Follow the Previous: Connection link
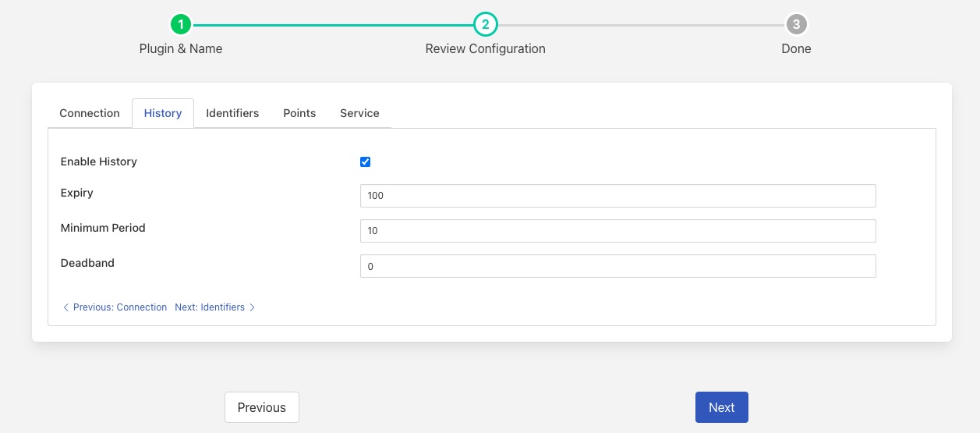 pos(120,307)
